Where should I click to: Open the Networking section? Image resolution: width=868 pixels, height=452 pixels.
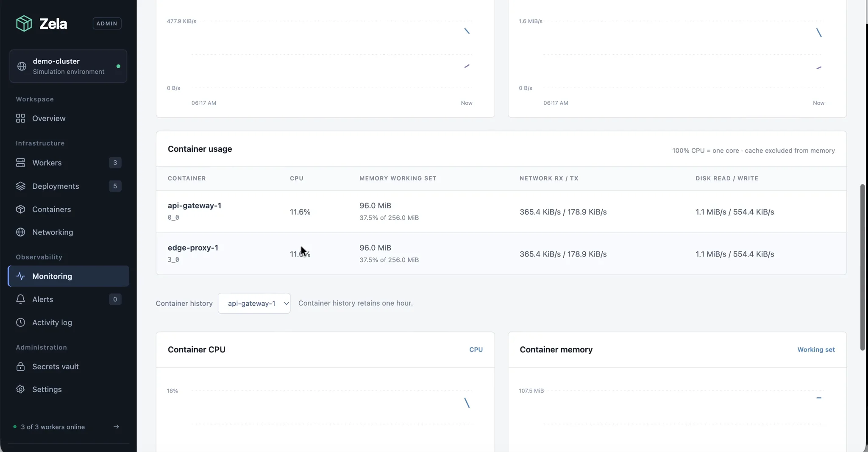point(68,232)
